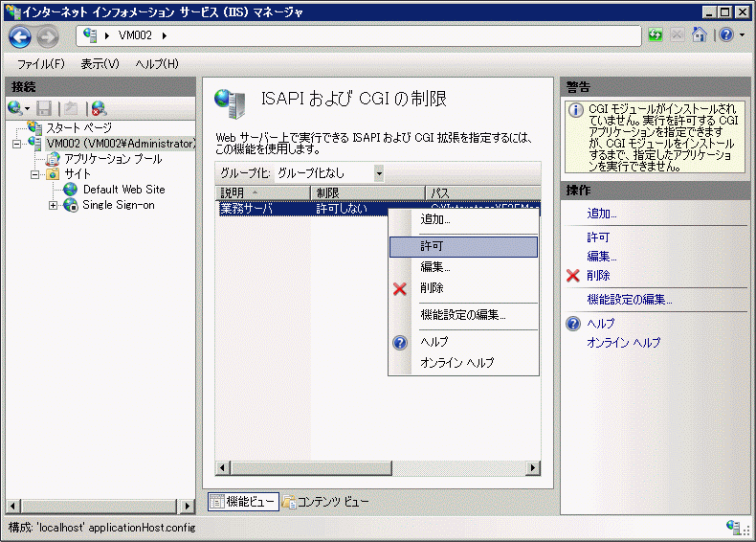Open the ファイル(F) menu
The width and height of the screenshot is (756, 542).
click(x=40, y=64)
